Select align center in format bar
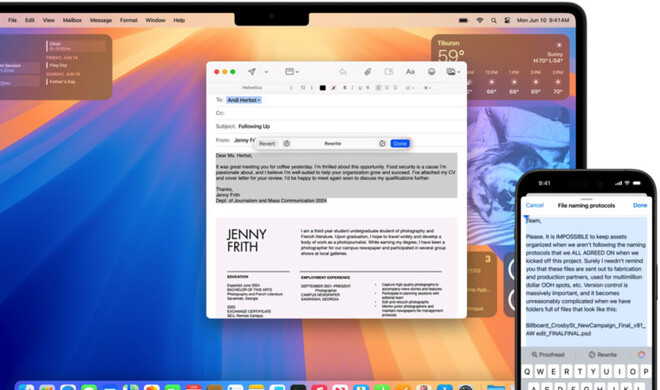The image size is (660, 390). click(387, 88)
